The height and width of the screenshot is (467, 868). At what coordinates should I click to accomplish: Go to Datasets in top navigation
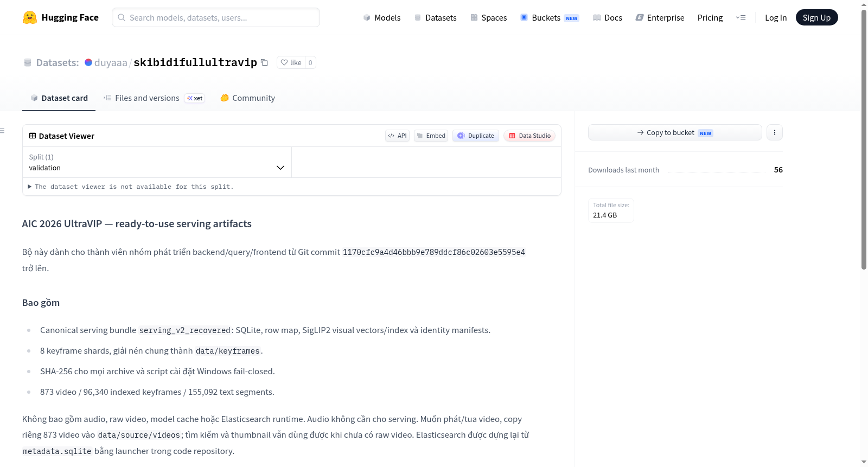pos(435,17)
